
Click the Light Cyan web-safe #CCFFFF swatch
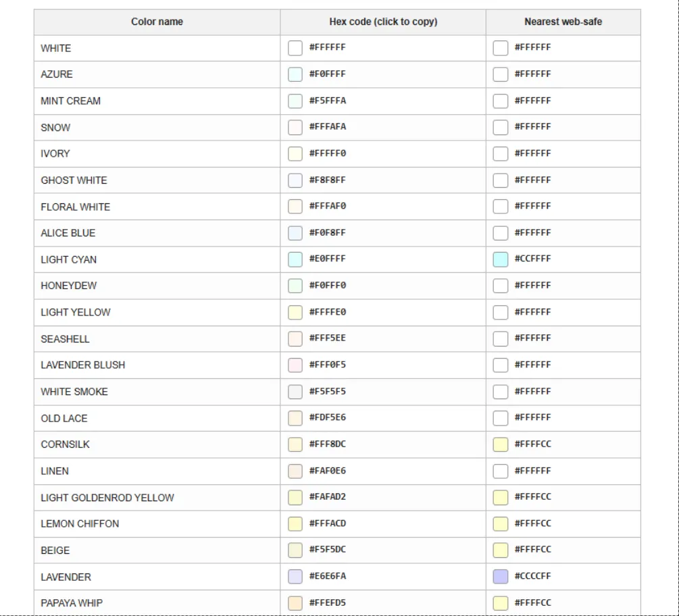[x=500, y=259]
